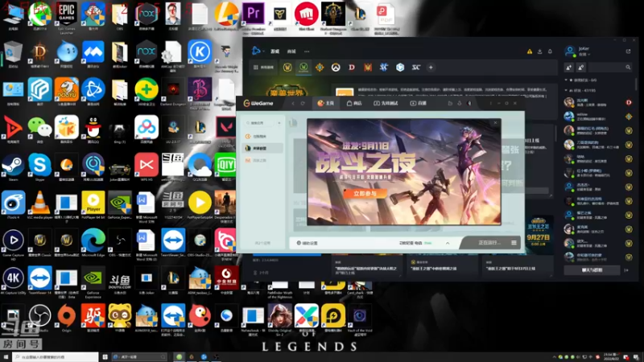Open hamburger menu beside running button
The height and width of the screenshot is (362, 644).
point(514,243)
